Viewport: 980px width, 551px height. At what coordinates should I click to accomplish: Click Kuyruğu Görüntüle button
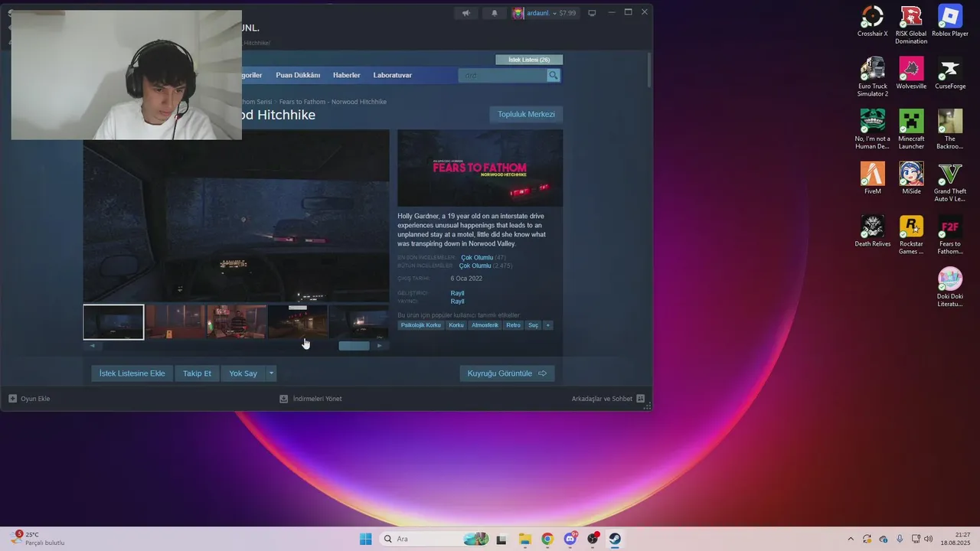pos(507,373)
